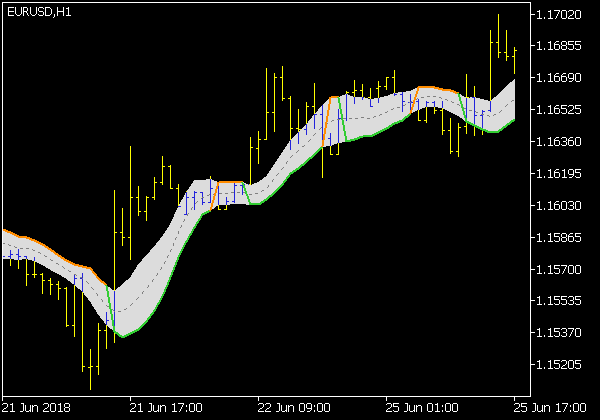Select the 1.15370 price label
This screenshot has height=420, width=600.
[x=558, y=333]
